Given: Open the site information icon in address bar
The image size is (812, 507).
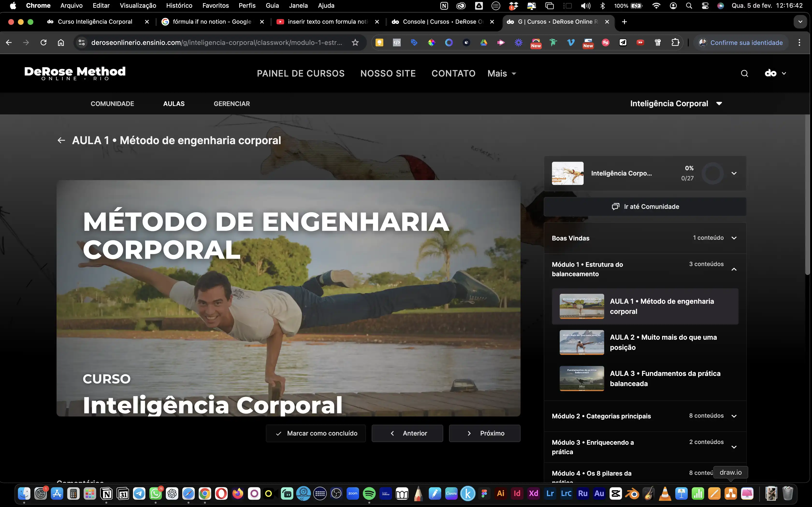Looking at the screenshot, I should (81, 42).
